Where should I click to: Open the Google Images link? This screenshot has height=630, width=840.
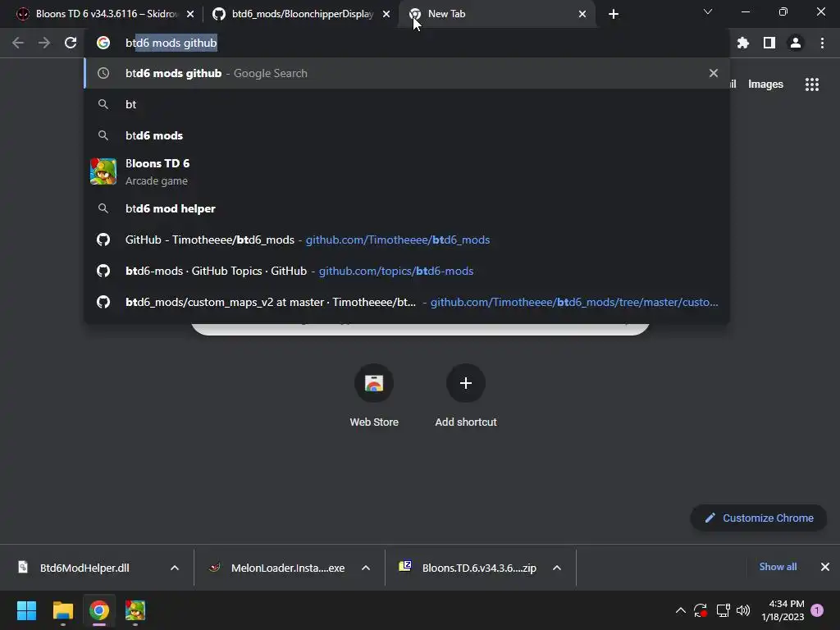tap(765, 84)
